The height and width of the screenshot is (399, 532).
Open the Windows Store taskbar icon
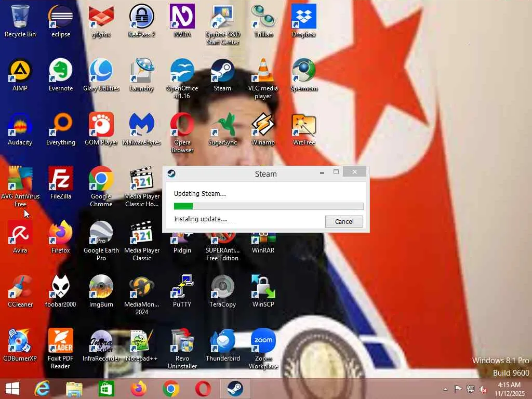pos(106,389)
